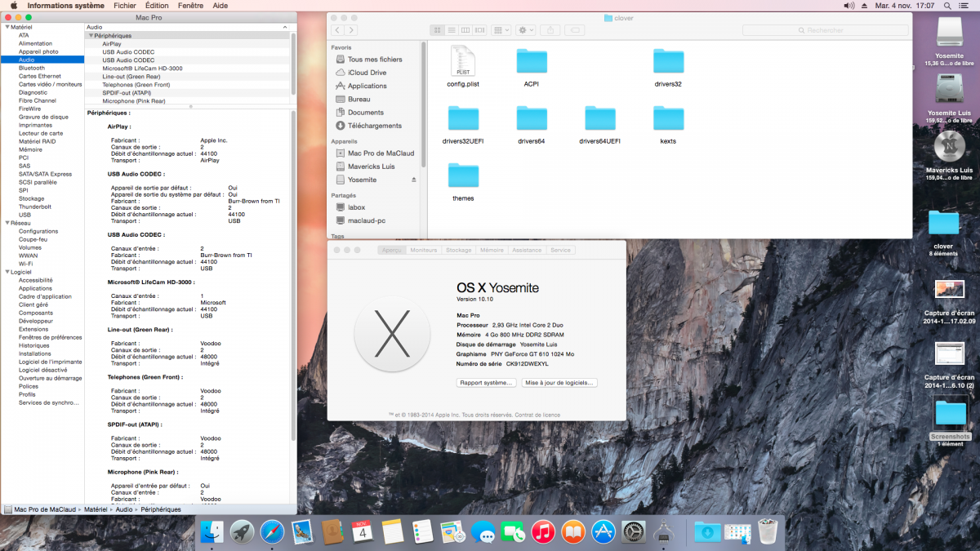Launch iTunes from the Dock
The height and width of the screenshot is (551, 980).
(543, 532)
